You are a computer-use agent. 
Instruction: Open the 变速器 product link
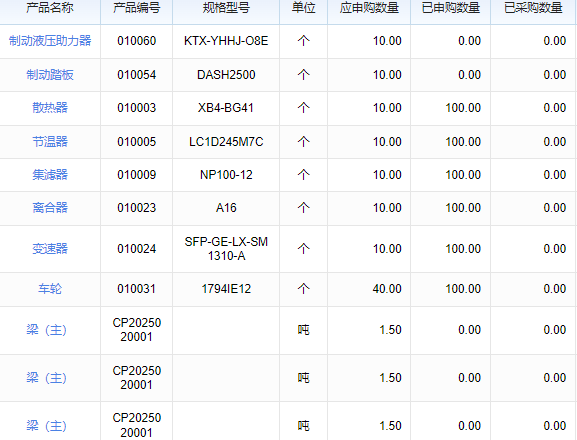pos(50,249)
